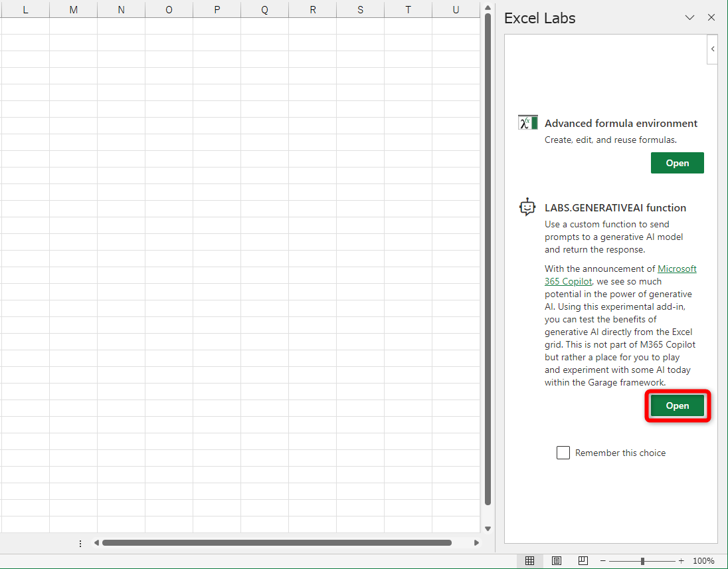The height and width of the screenshot is (569, 728).
Task: Click the horizontal scrollbar left arrow
Action: click(96, 542)
